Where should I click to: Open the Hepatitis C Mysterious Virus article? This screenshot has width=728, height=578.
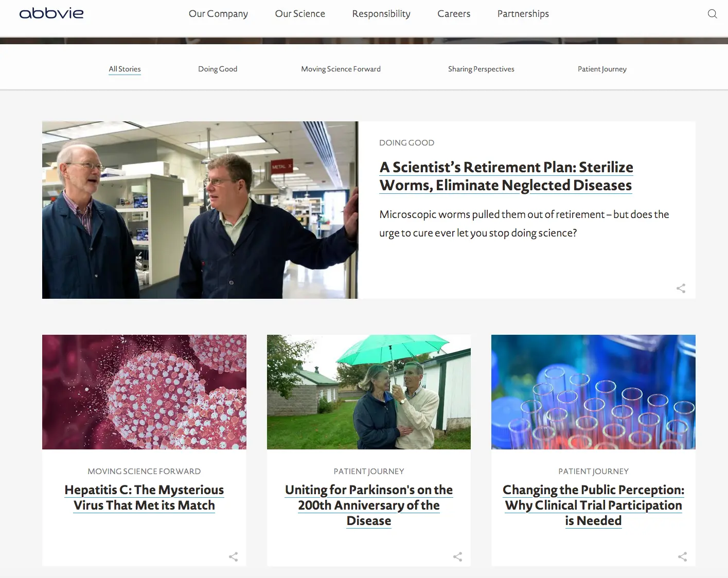144,497
